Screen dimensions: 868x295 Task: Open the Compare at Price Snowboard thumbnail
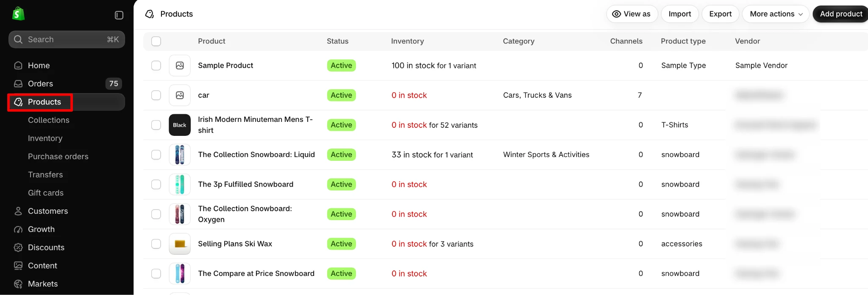coord(180,273)
